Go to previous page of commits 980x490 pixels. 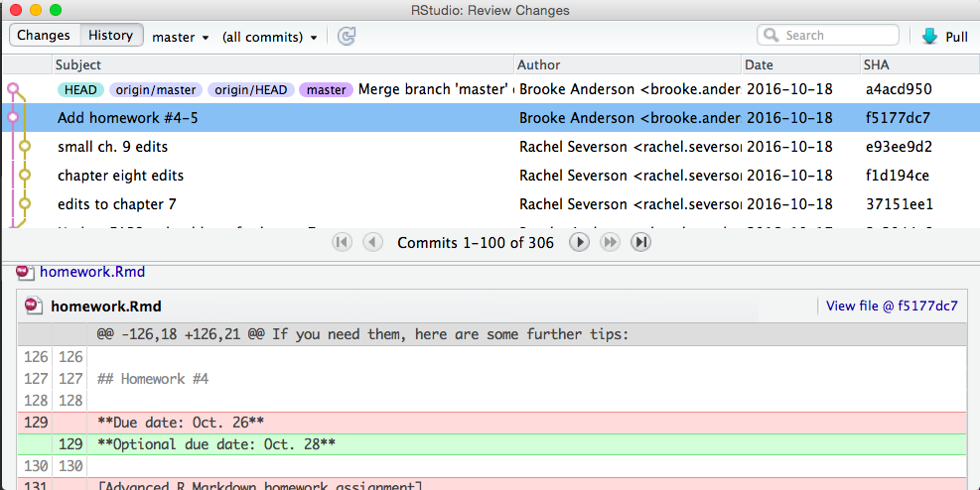(372, 242)
